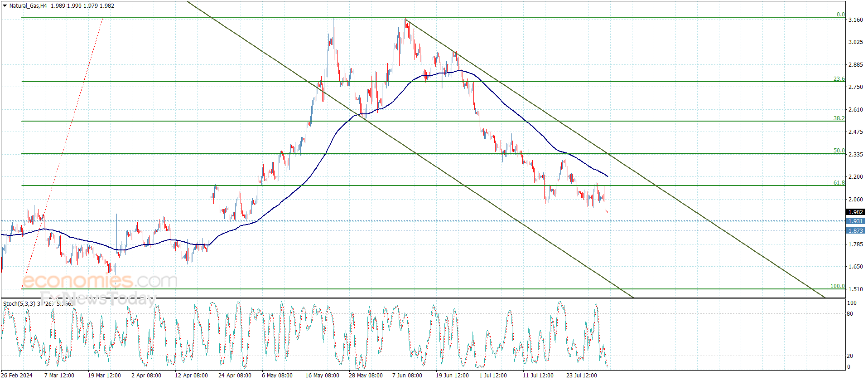This screenshot has width=868, height=381.
Task: Click the 24 Apr 08:00 date label
Action: click(x=235, y=375)
